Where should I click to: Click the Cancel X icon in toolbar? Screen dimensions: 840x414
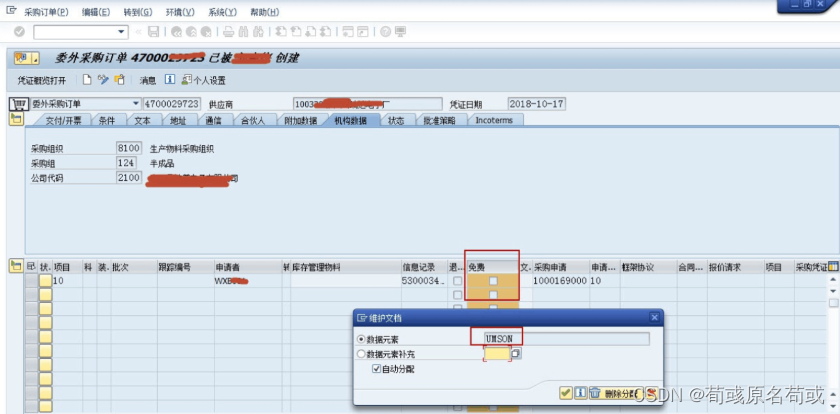coord(206,32)
